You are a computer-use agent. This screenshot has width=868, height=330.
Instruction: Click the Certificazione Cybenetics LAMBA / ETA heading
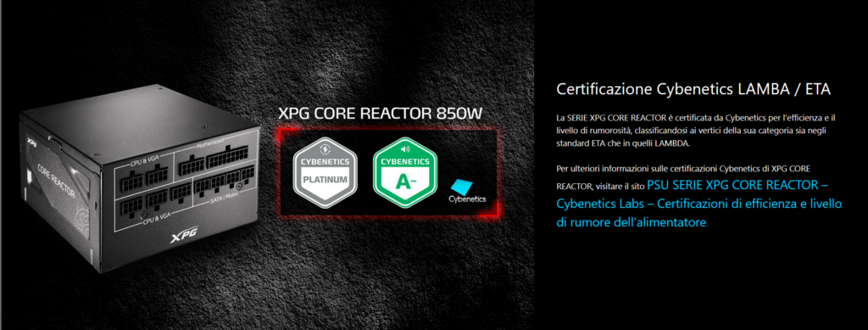point(693,89)
